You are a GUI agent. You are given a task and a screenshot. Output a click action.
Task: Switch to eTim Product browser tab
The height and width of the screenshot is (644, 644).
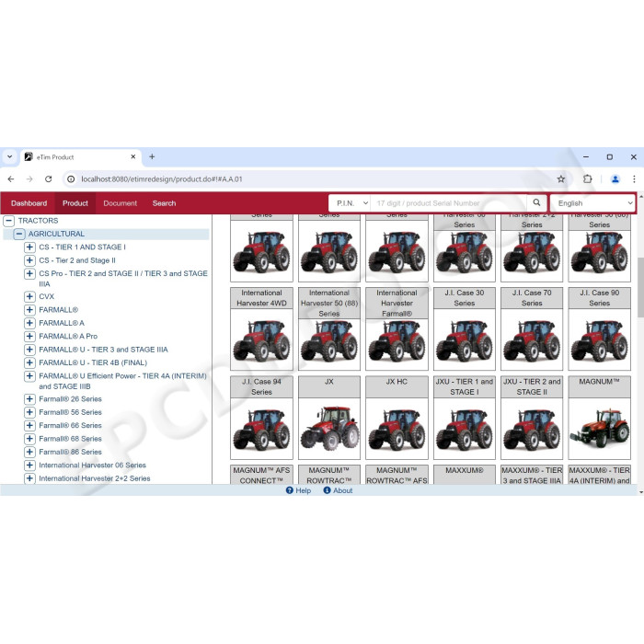point(81,157)
